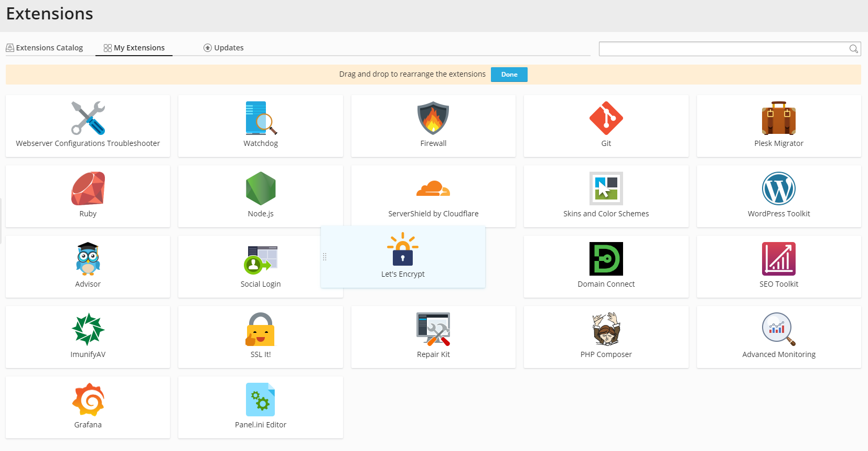Select the Ruby gem icon
Image resolution: width=868 pixels, height=451 pixels.
[88, 188]
